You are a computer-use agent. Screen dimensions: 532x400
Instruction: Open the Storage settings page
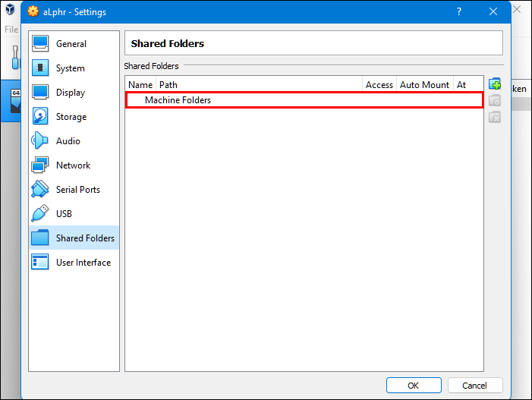point(71,117)
